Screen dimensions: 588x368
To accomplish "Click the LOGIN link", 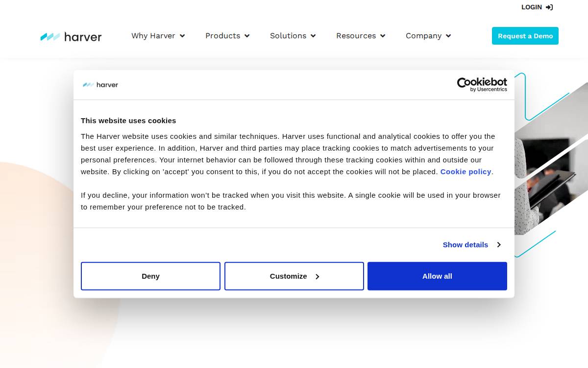I will [537, 7].
